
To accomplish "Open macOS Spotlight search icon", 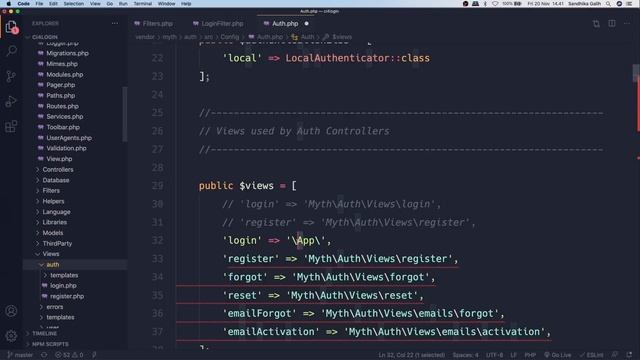I will click(608, 4).
